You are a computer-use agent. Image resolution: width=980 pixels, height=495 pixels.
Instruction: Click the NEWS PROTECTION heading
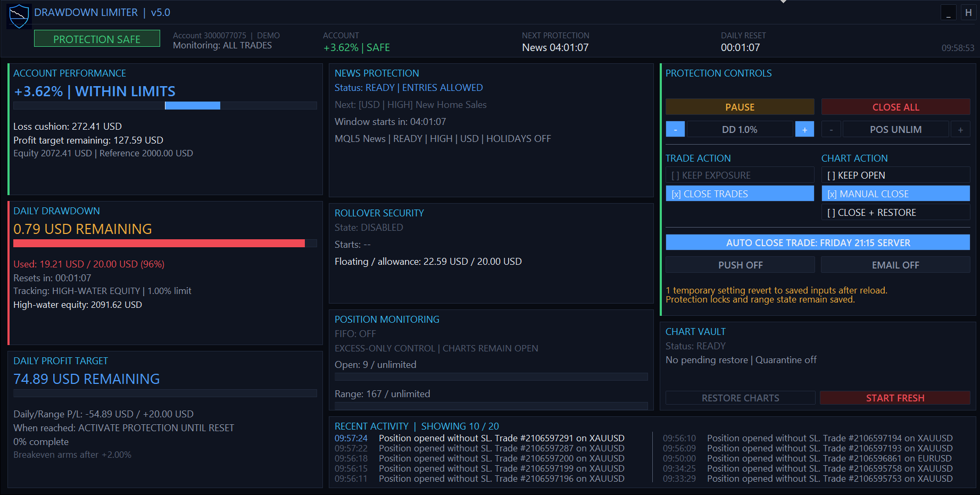[377, 73]
